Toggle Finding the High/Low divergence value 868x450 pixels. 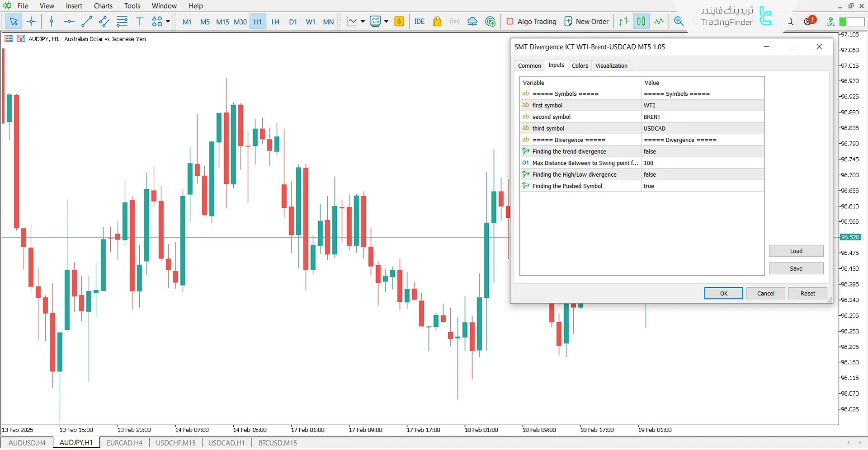(x=703, y=174)
